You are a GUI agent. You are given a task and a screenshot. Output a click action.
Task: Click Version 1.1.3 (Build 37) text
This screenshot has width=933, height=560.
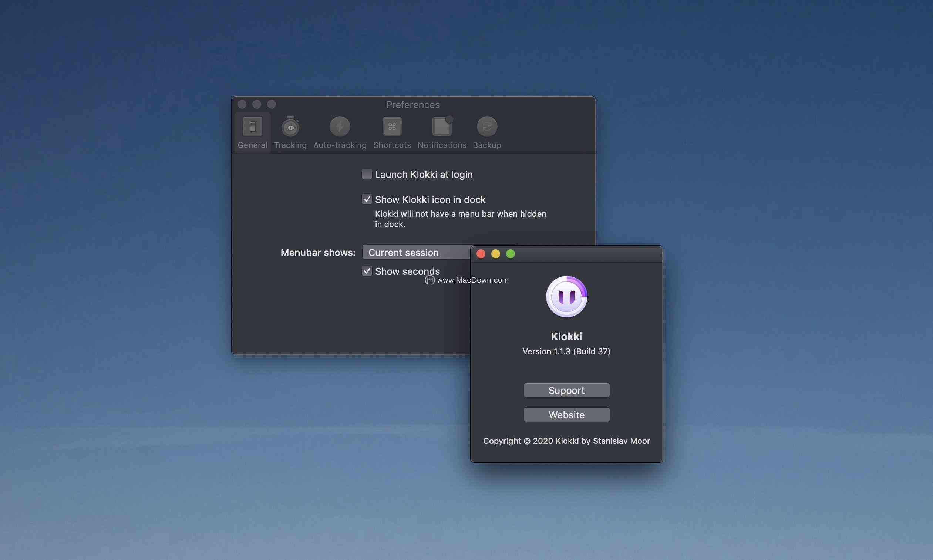pos(566,351)
